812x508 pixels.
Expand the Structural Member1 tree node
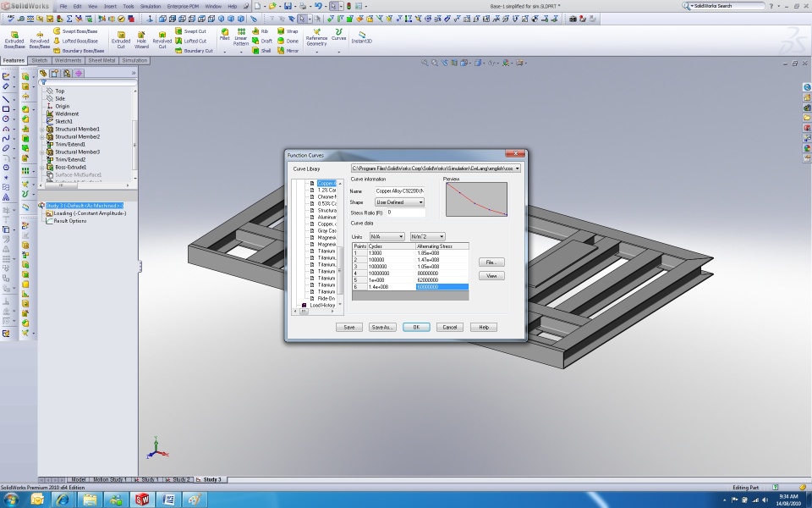(x=42, y=129)
